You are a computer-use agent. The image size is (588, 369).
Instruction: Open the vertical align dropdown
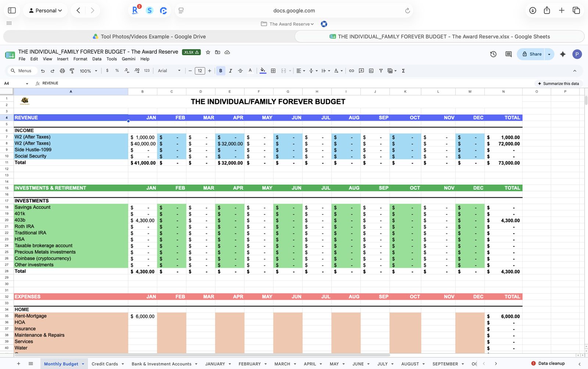[x=313, y=71]
